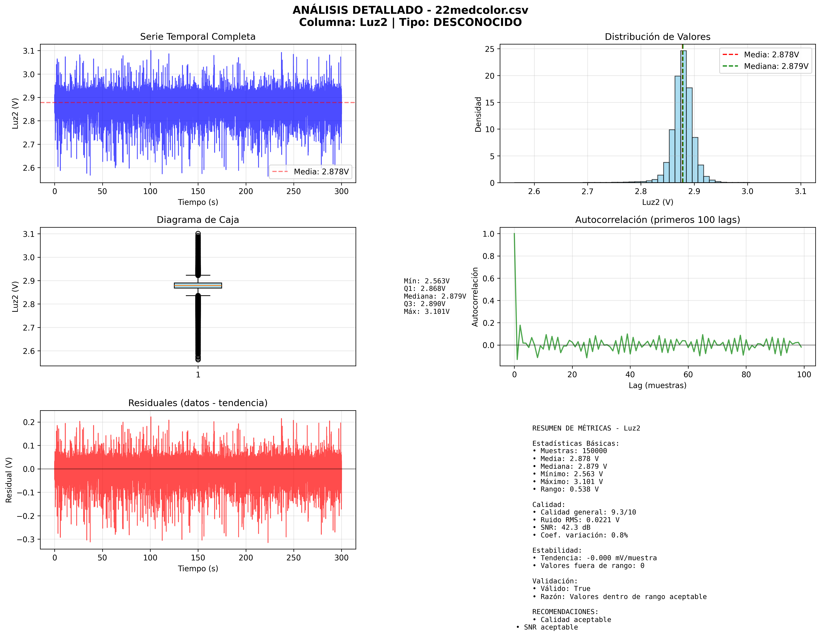This screenshot has width=821, height=644.
Task: Click the 'Diagrama de Caja' title
Action: (197, 220)
